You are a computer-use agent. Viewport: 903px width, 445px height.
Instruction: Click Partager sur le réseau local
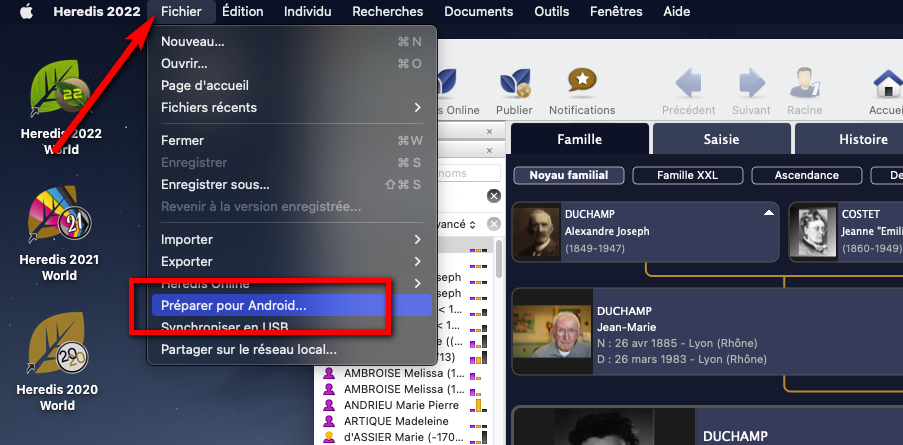click(x=248, y=349)
